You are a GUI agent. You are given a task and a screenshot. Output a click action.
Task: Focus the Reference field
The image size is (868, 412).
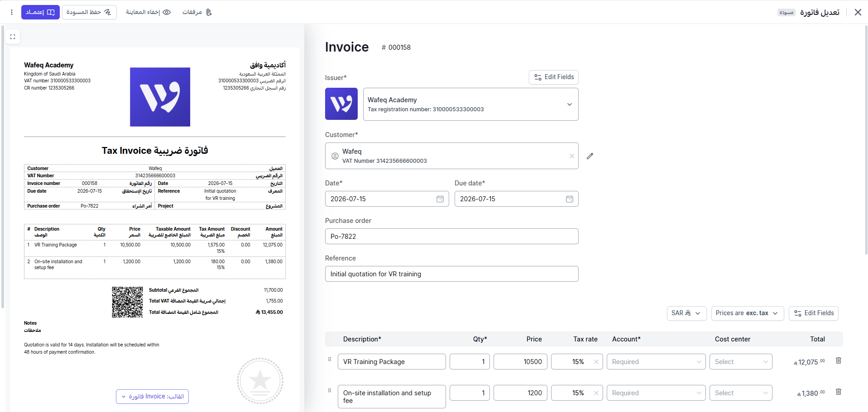[x=451, y=274]
